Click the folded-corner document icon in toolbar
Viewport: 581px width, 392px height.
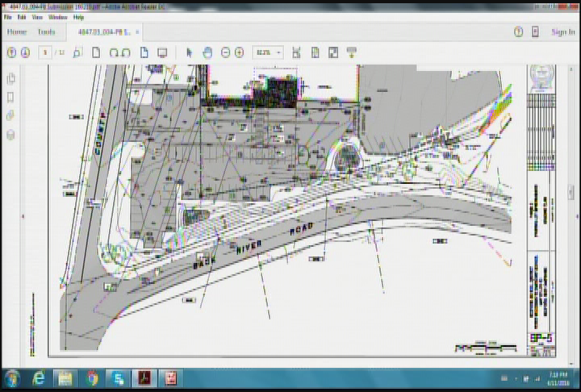click(x=144, y=52)
